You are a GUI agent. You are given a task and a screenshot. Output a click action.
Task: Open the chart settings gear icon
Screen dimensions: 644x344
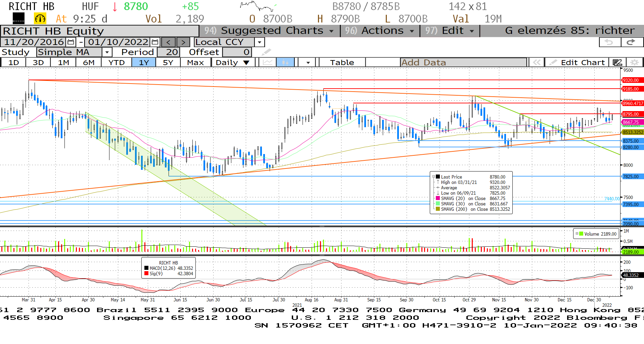pyautogui.click(x=634, y=62)
